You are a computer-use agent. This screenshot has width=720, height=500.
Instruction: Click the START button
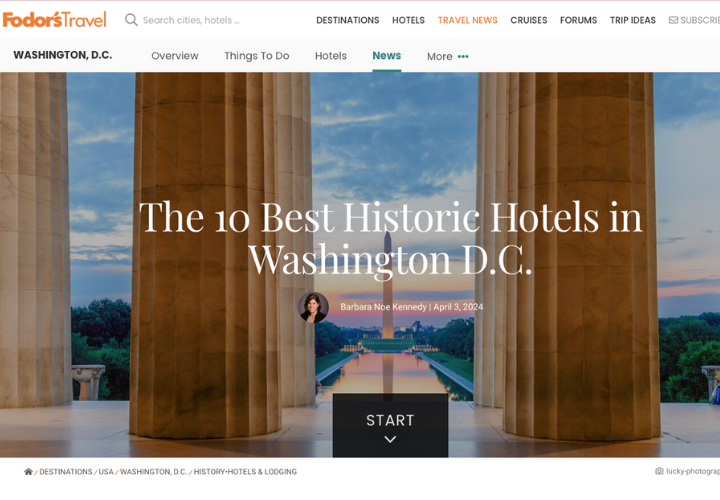390,425
